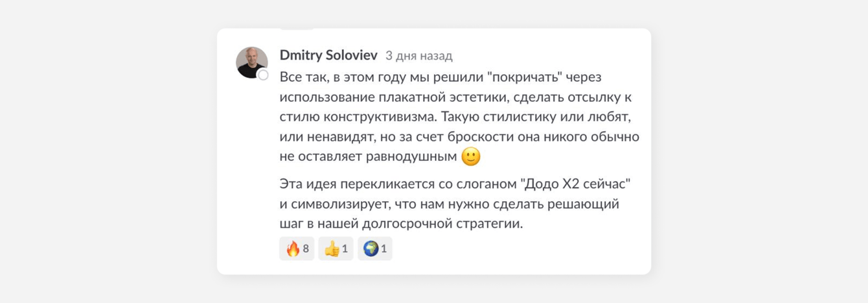
Task: Click the globe reaction count 1
Action: pos(384,248)
